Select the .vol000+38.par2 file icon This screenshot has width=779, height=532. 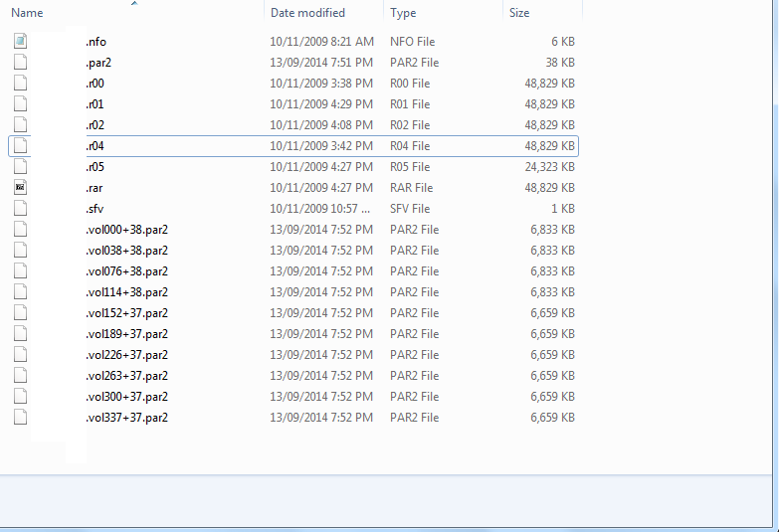[20, 229]
